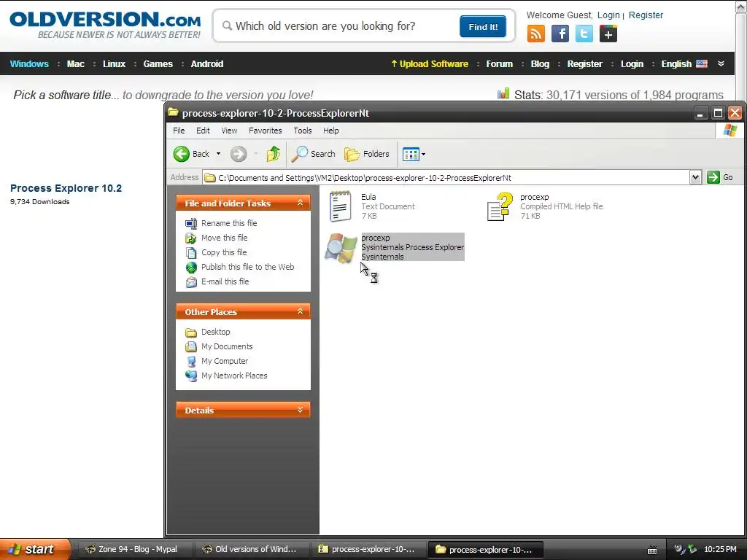This screenshot has height=560, width=747.
Task: Click the Rename this file link text
Action: [229, 223]
